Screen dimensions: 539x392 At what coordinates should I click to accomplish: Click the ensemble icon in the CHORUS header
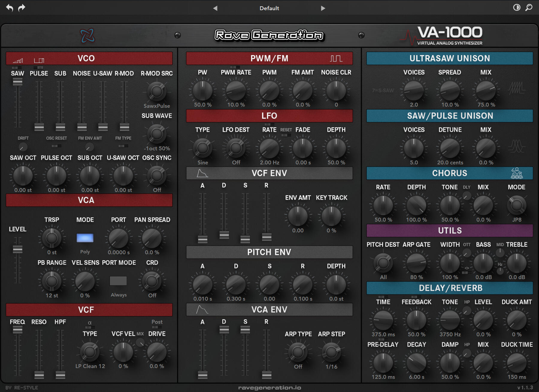point(517,173)
